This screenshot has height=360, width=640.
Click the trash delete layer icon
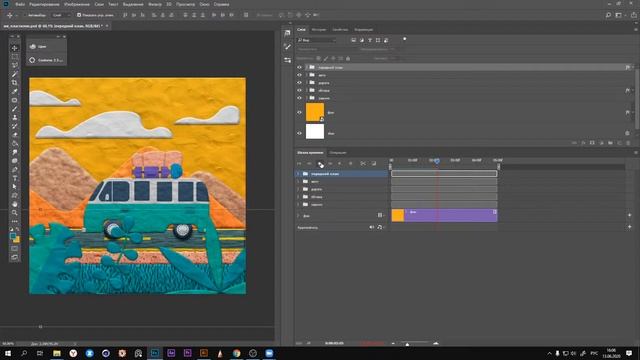tap(628, 143)
